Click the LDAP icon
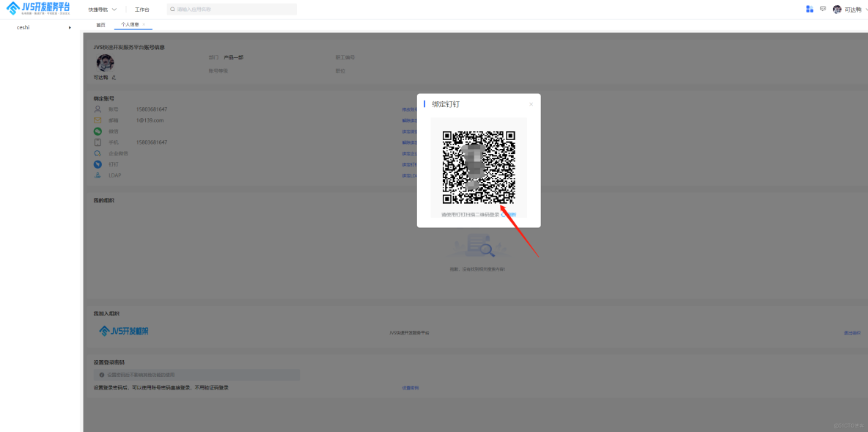The image size is (868, 432). click(x=98, y=175)
